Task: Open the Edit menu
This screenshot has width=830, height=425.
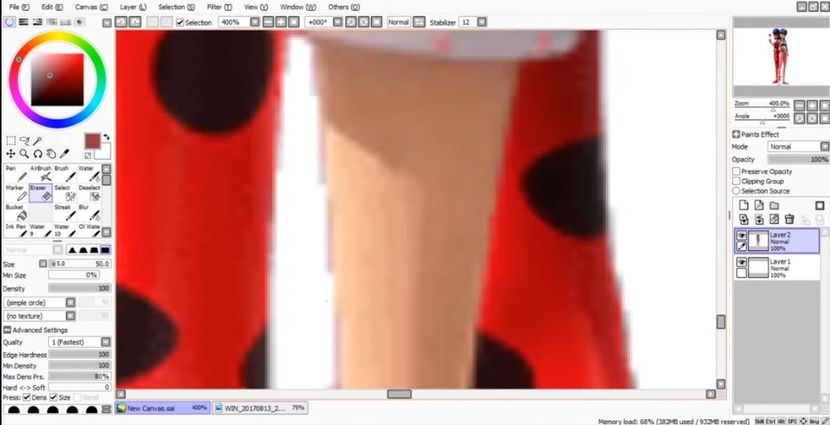Action: (x=52, y=7)
